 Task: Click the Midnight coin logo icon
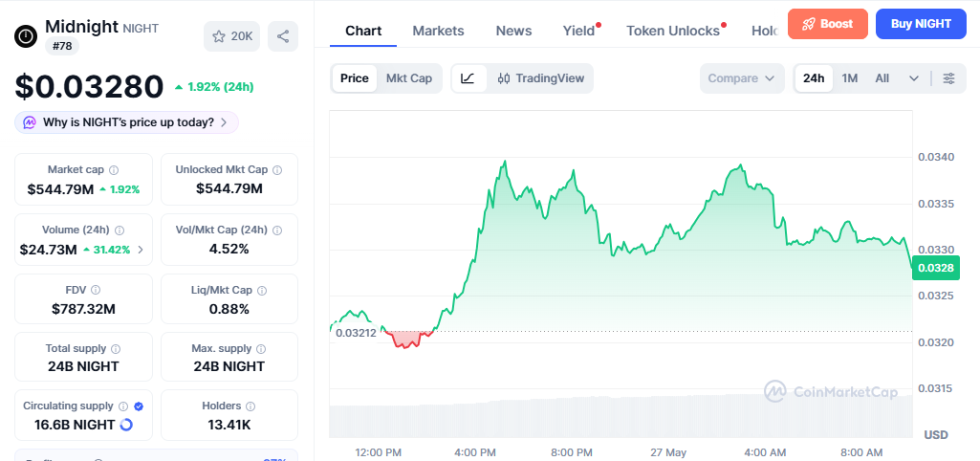(26, 35)
